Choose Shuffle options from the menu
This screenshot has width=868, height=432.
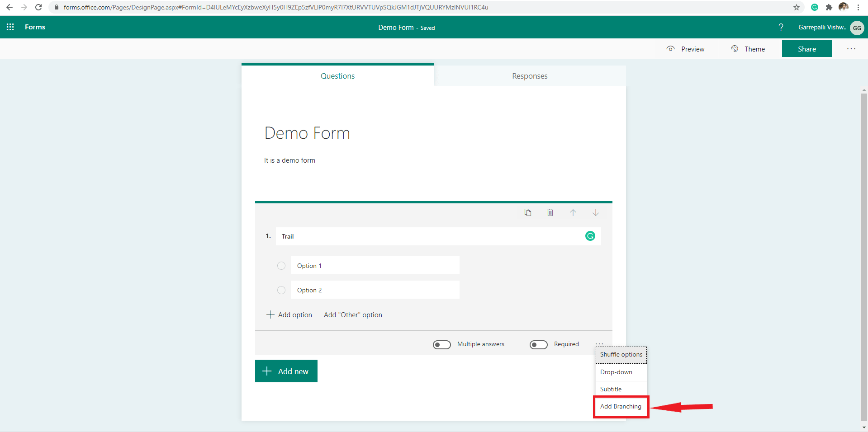(x=621, y=354)
